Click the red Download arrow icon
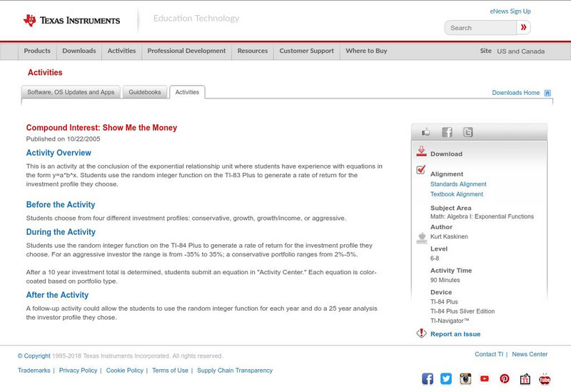This screenshot has width=571, height=392. tap(421, 151)
